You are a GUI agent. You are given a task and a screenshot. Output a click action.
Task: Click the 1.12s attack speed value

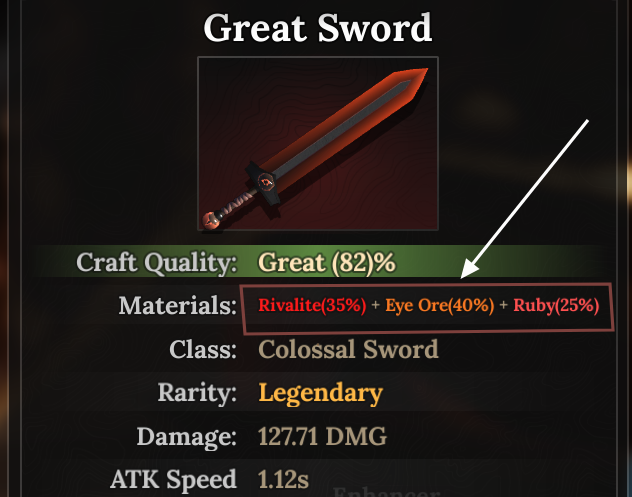click(283, 479)
